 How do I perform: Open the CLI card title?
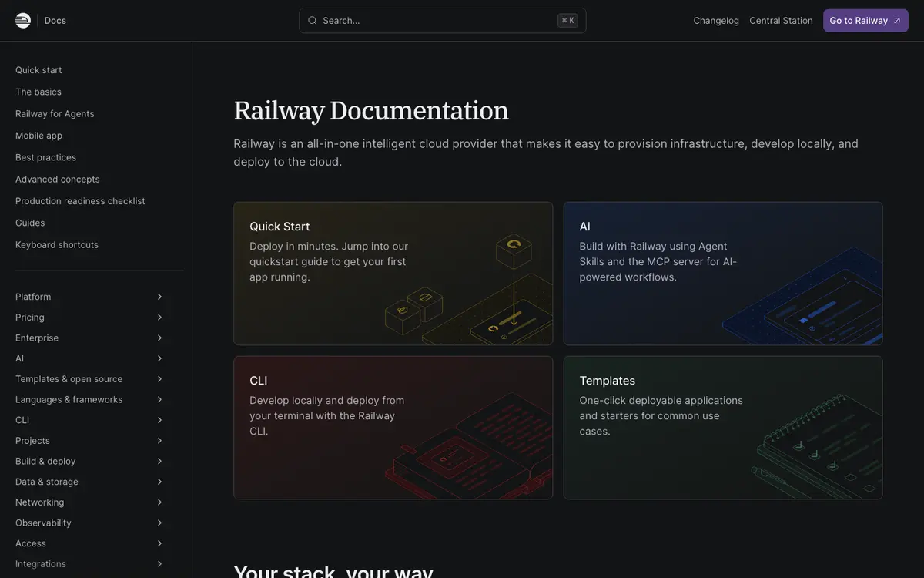pos(259,381)
